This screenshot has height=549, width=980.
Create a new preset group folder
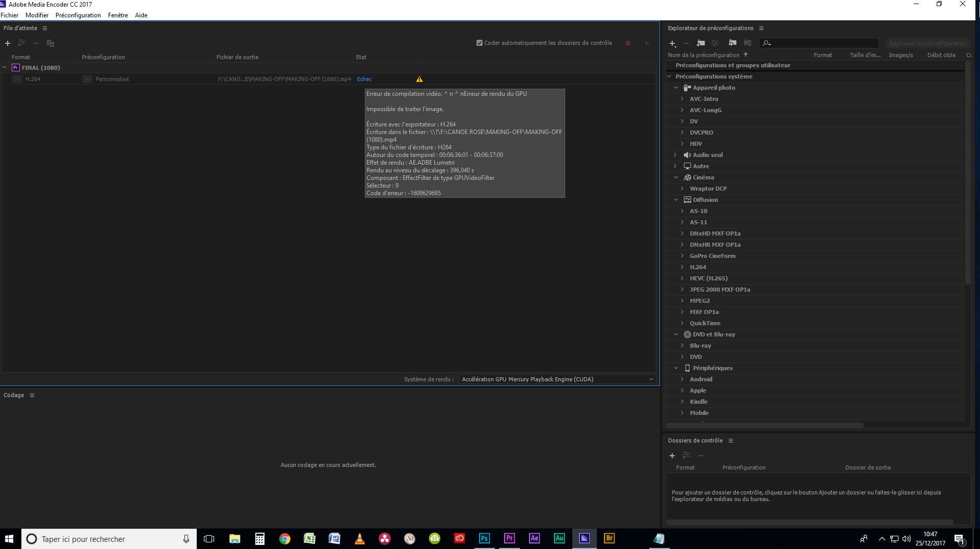[701, 43]
